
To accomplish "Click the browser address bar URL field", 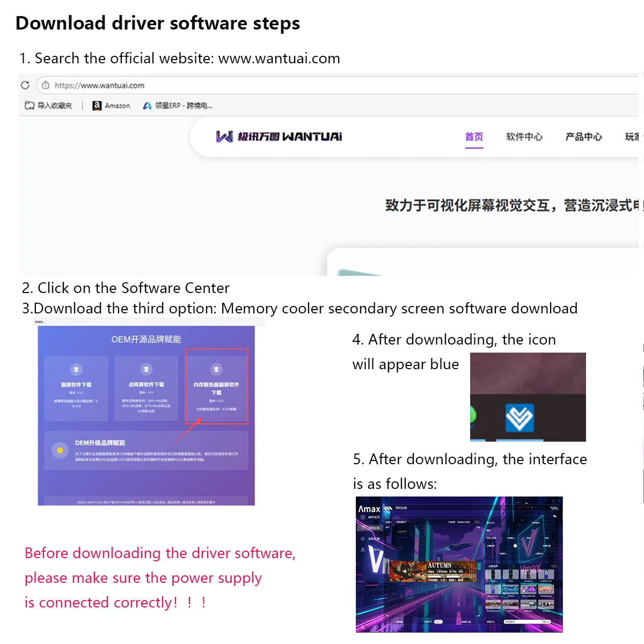I will pyautogui.click(x=338, y=85).
